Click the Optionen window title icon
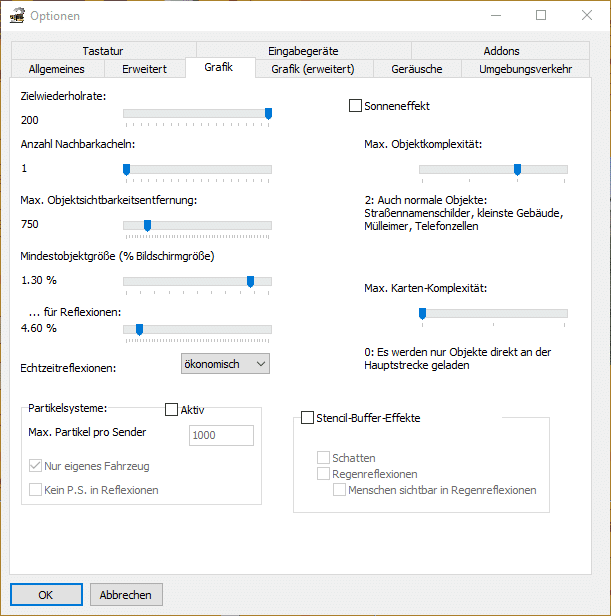The image size is (611, 616). pyautogui.click(x=16, y=16)
